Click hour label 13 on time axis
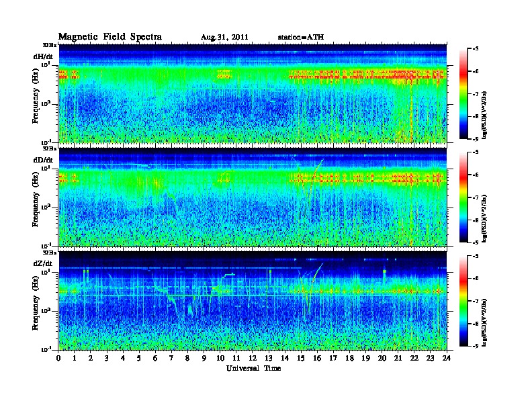 pyautogui.click(x=269, y=358)
